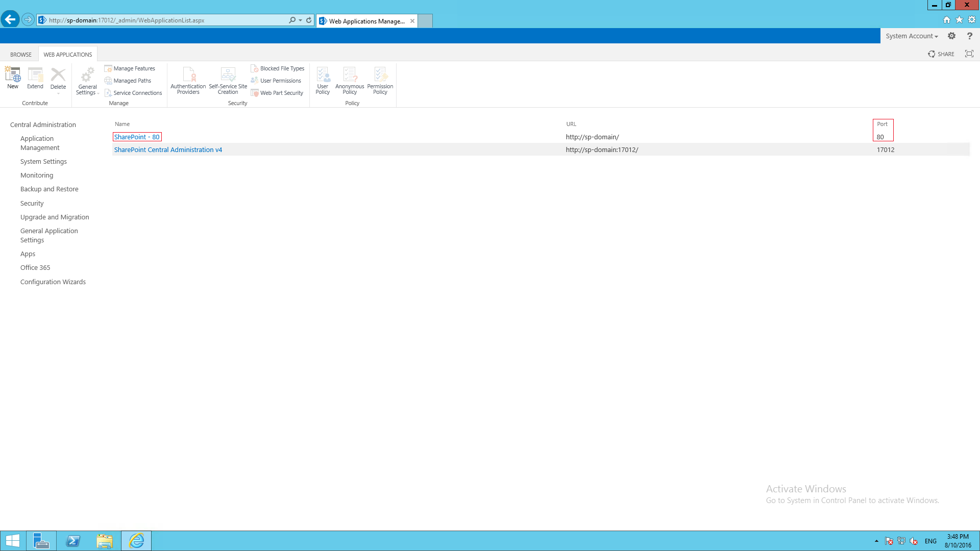Open Monitoring section

tap(37, 175)
